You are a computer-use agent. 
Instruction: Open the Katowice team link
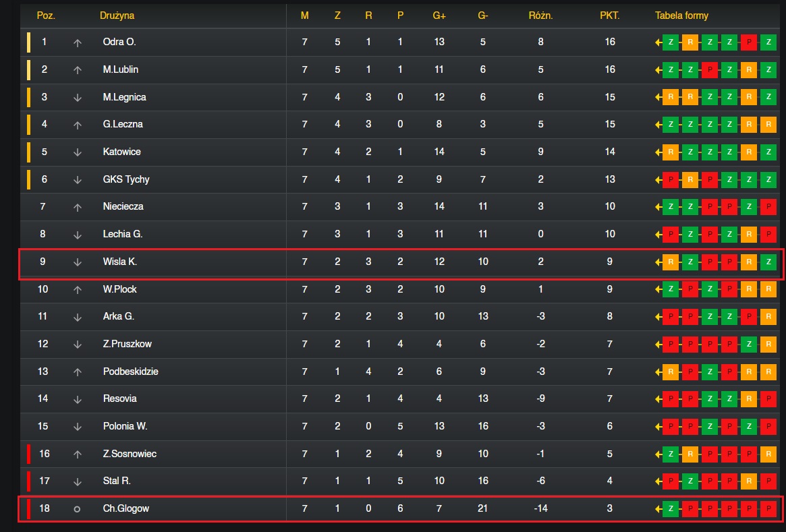(122, 152)
